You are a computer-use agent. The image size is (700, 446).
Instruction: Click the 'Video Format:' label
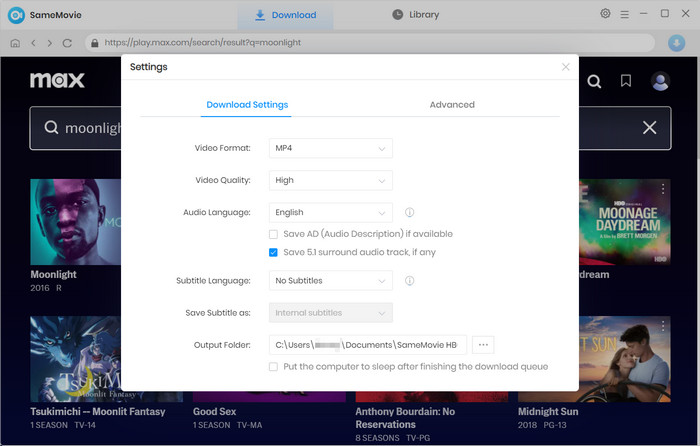coord(222,148)
